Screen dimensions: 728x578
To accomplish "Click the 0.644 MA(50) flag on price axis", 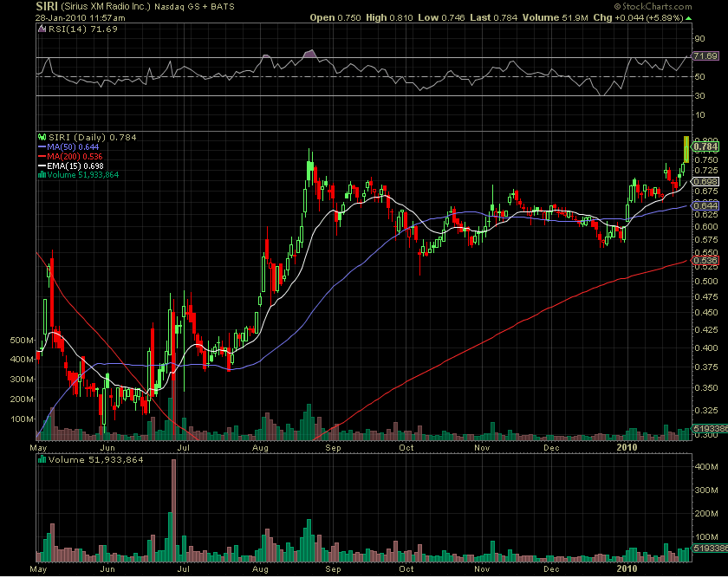I will 705,205.
